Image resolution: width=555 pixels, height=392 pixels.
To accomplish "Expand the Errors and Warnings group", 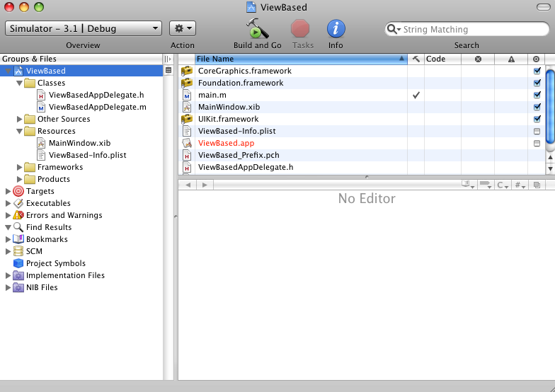I will click(8, 215).
